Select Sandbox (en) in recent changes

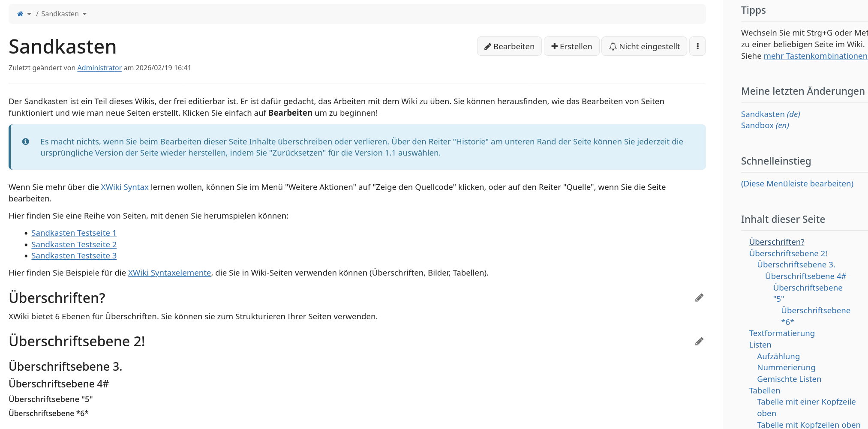tap(765, 126)
